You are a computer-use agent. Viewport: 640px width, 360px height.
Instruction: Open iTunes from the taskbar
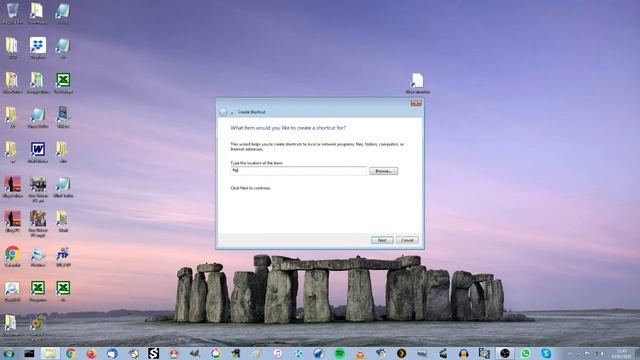pyautogui.click(x=278, y=353)
